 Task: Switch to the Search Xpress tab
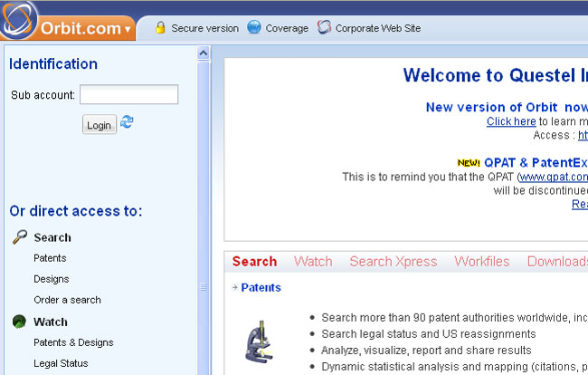coord(394,262)
